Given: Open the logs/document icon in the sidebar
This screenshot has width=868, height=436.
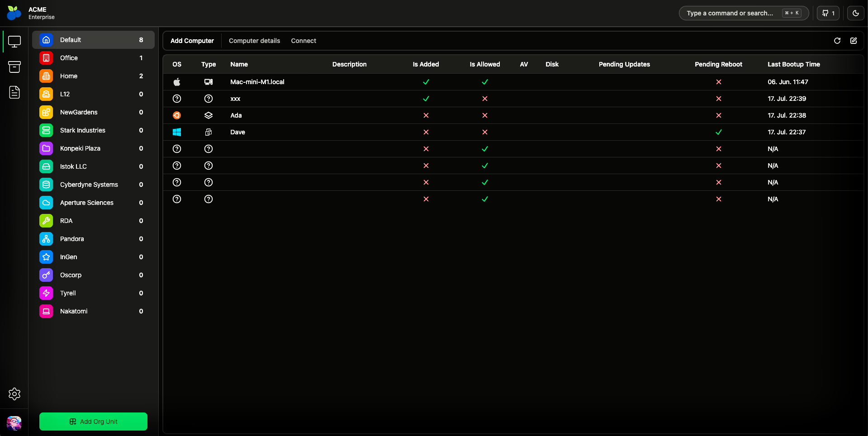Looking at the screenshot, I should (x=14, y=93).
